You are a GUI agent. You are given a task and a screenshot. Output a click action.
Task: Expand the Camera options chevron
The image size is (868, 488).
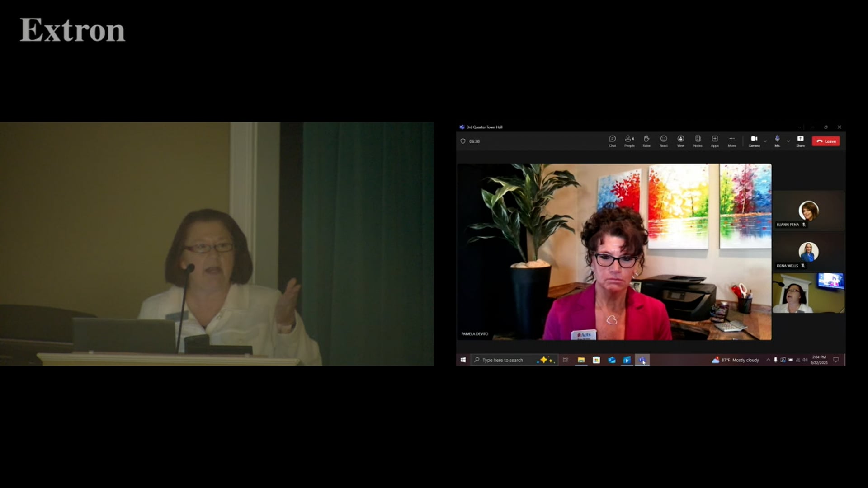[x=765, y=141]
